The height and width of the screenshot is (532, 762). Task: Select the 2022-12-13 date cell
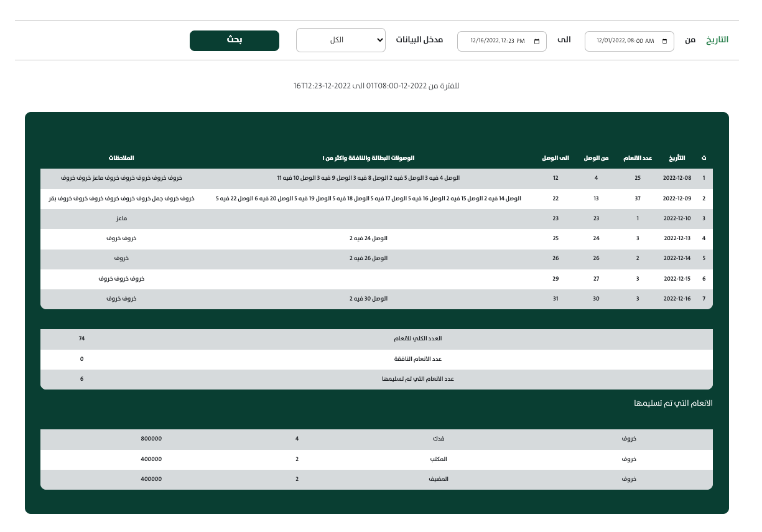point(677,238)
